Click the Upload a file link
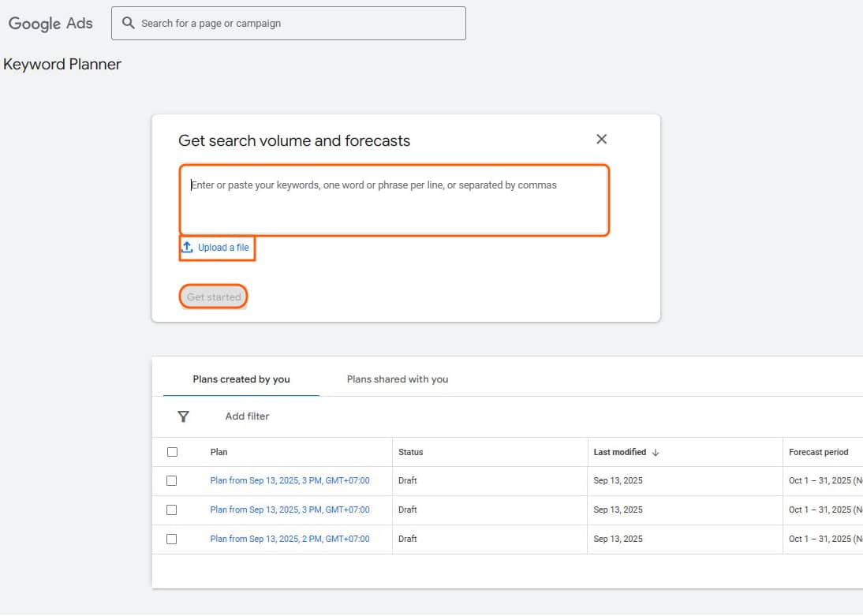 [x=222, y=248]
